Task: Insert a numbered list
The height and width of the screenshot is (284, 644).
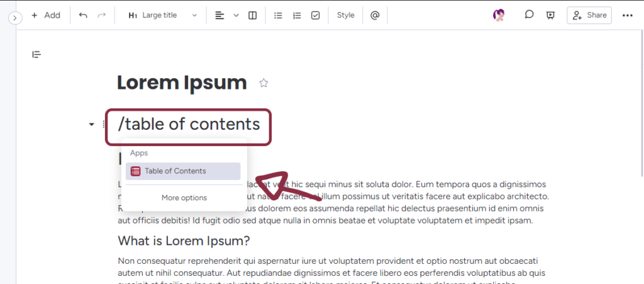Action: point(297,15)
